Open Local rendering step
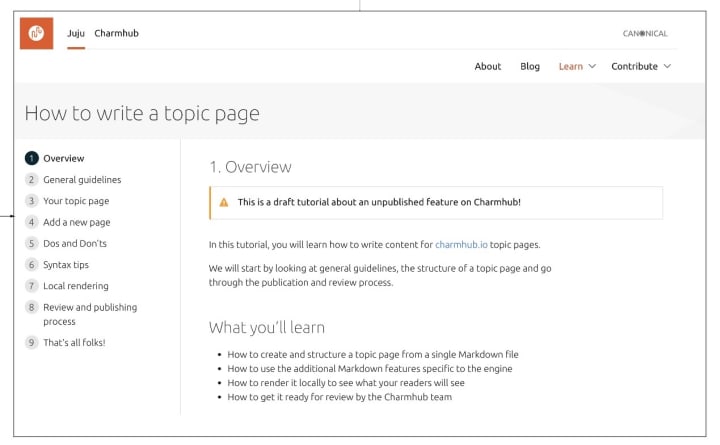Screen dimensions: 720x445 [x=76, y=286]
